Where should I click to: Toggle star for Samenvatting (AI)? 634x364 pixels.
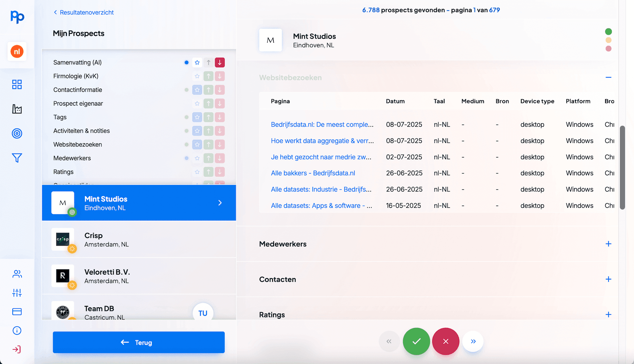click(x=197, y=63)
